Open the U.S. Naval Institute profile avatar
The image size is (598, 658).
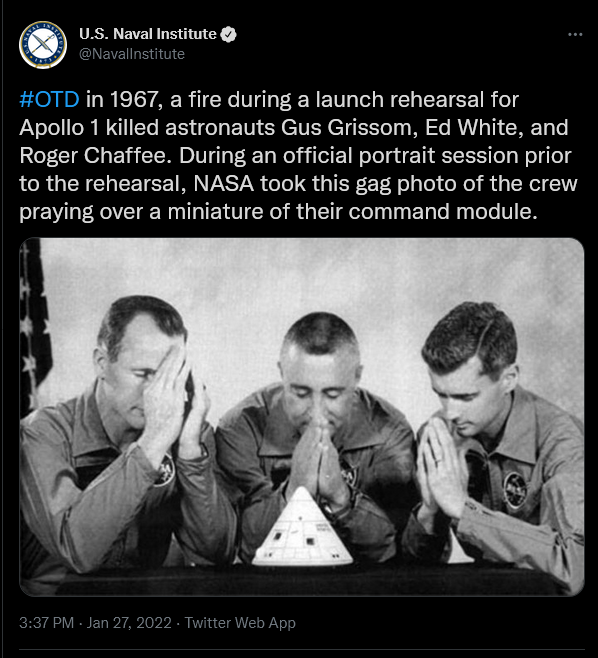(43, 44)
